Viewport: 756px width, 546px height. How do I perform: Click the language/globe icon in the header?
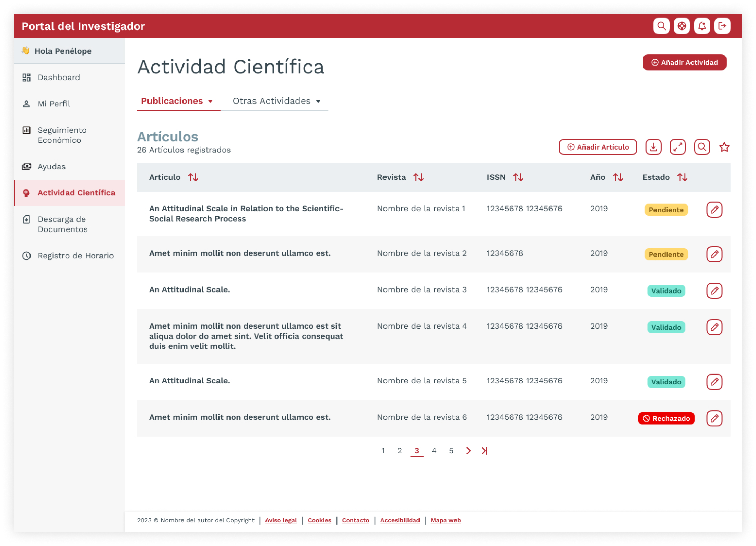click(682, 26)
